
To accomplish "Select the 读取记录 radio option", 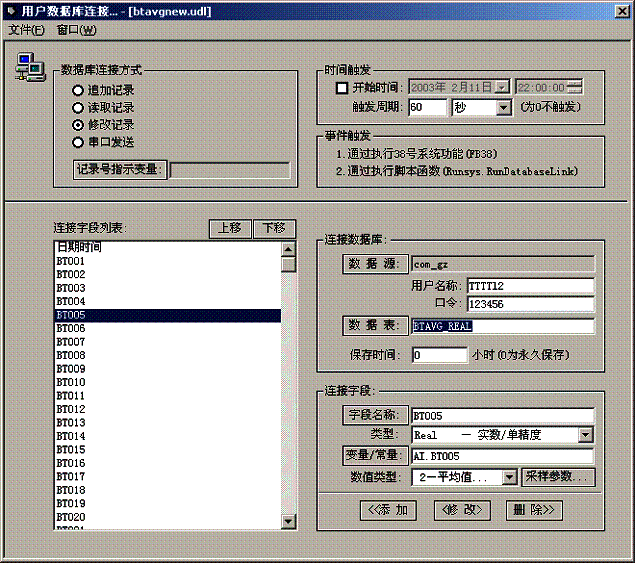I will click(x=78, y=107).
